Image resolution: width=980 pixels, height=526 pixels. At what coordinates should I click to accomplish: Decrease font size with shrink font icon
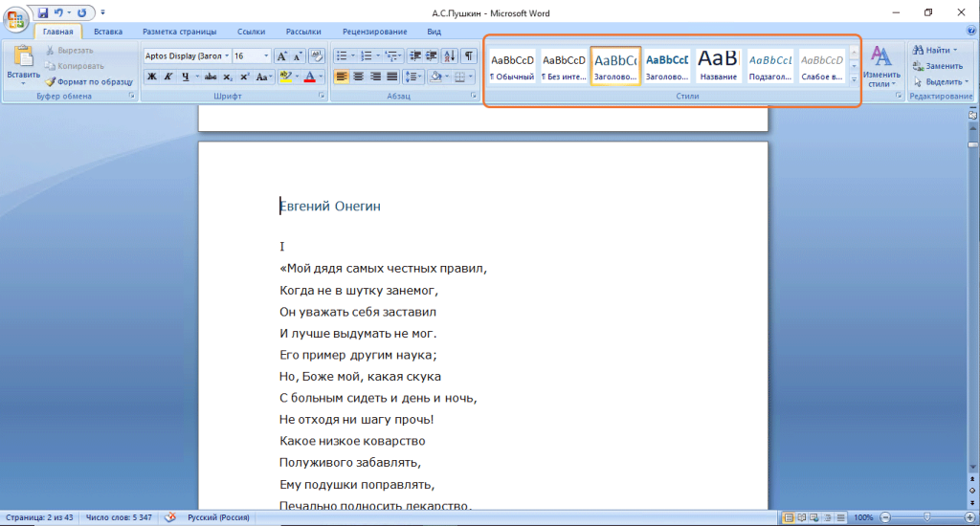[299, 56]
